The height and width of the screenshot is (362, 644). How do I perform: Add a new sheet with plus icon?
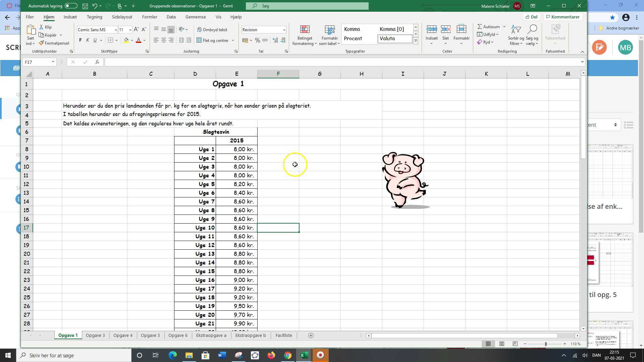click(x=311, y=336)
